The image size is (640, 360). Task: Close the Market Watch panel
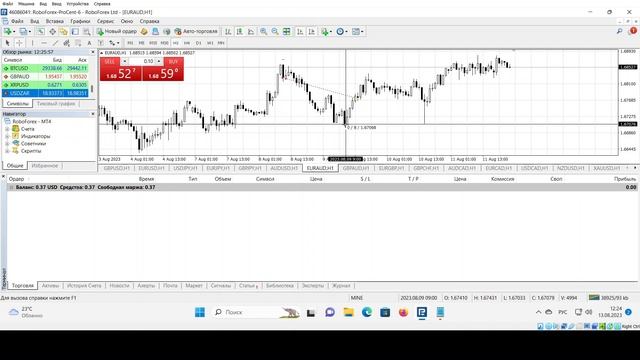click(93, 52)
